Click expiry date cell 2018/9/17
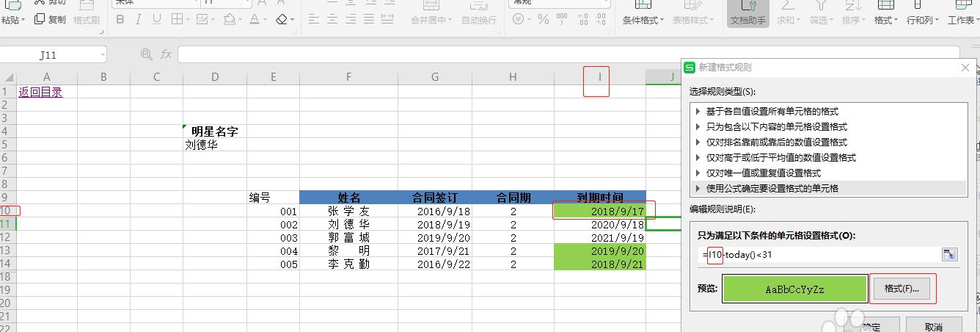 coord(600,211)
